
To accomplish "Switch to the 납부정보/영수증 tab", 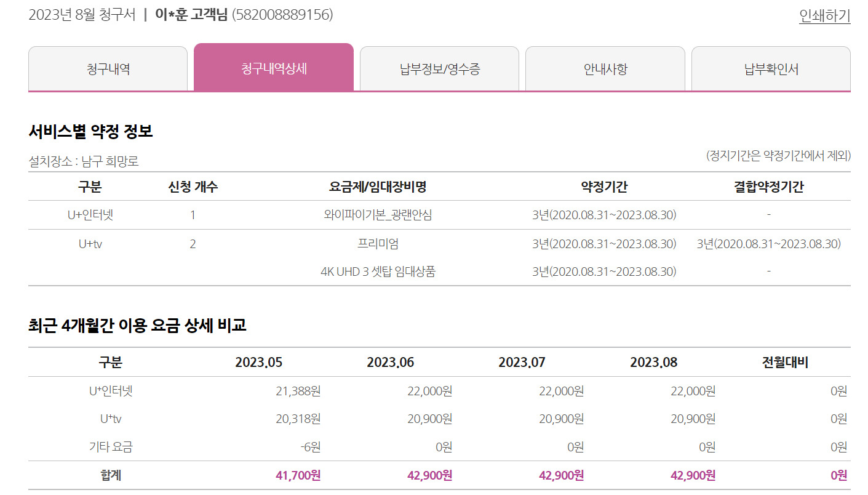I will pos(439,69).
